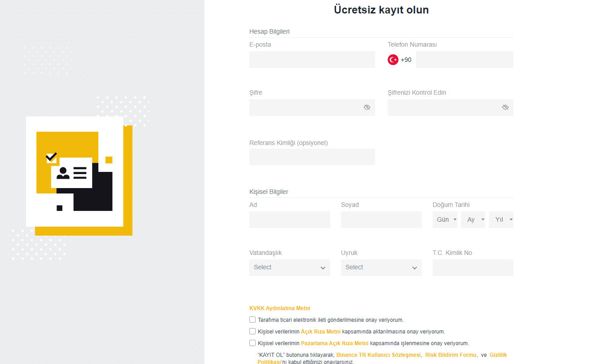Viewport: 602px width, 364px height.
Task: Click the Turkish flag country code icon
Action: click(x=393, y=60)
